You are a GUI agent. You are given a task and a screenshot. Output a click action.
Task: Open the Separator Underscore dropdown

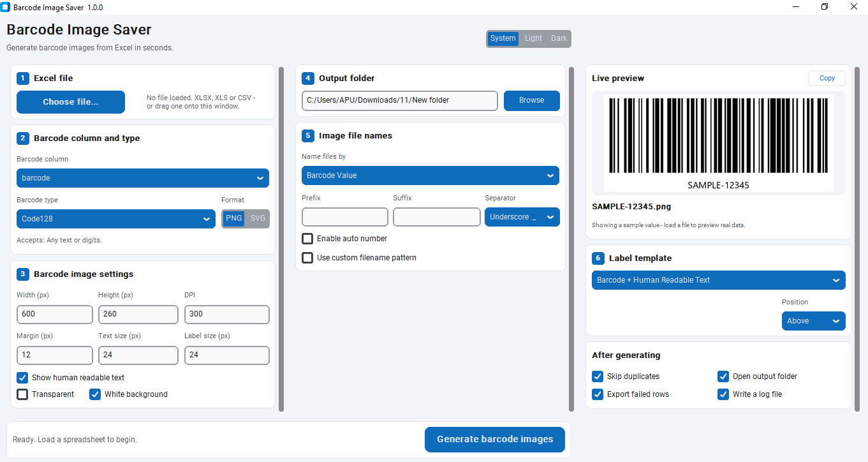coord(522,217)
